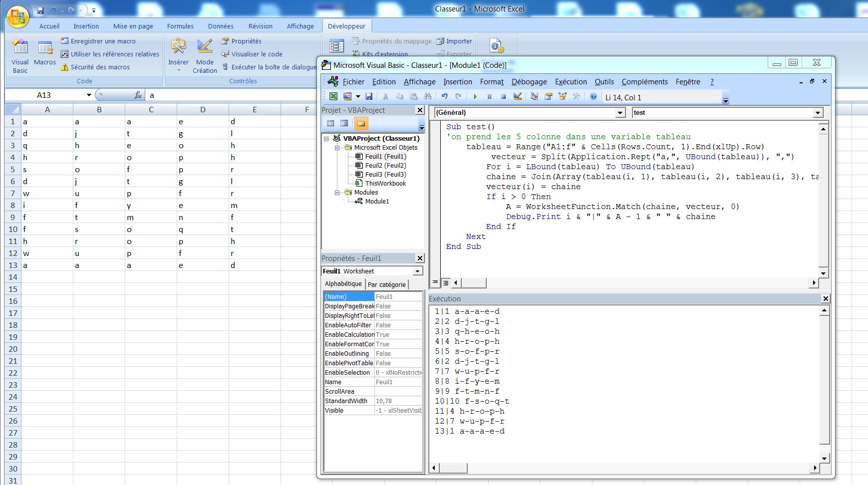868x485 pixels.
Task: Collapse the VBAProject (Classeur1) node
Action: point(326,139)
